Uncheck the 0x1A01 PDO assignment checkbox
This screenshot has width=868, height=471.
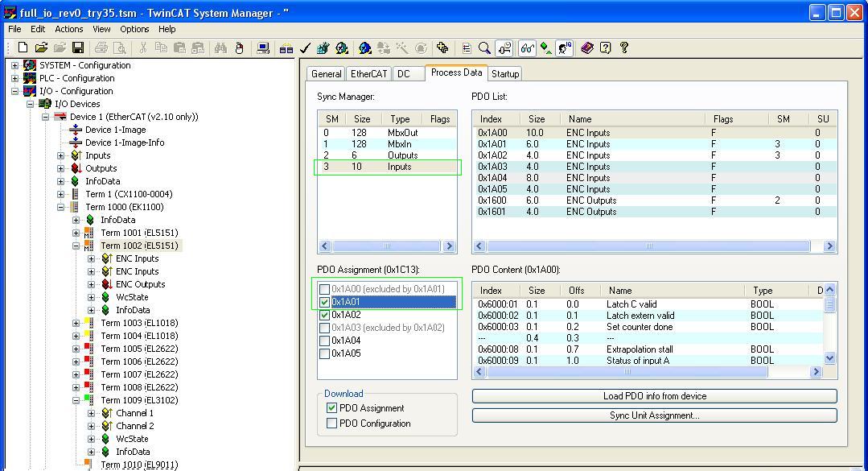point(324,302)
